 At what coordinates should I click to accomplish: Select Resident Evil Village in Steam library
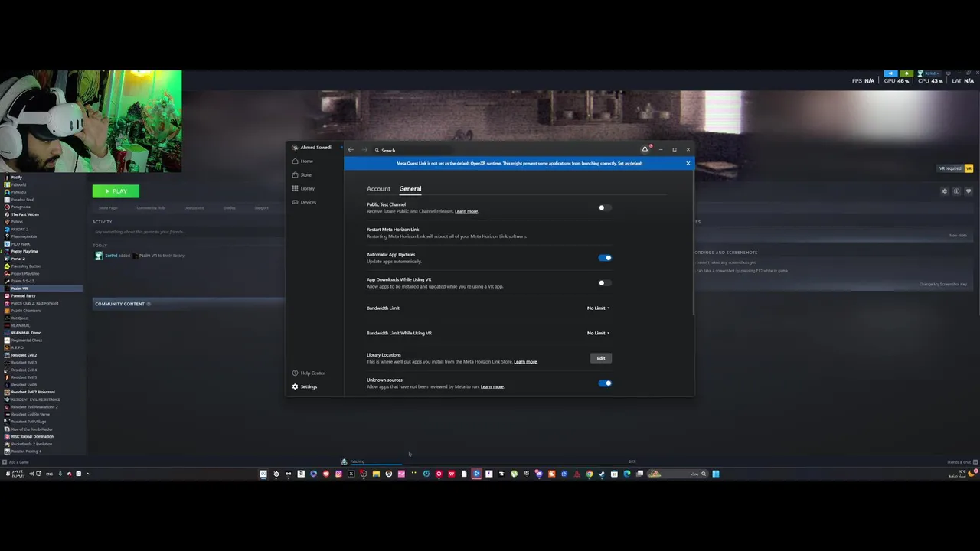[41, 422]
